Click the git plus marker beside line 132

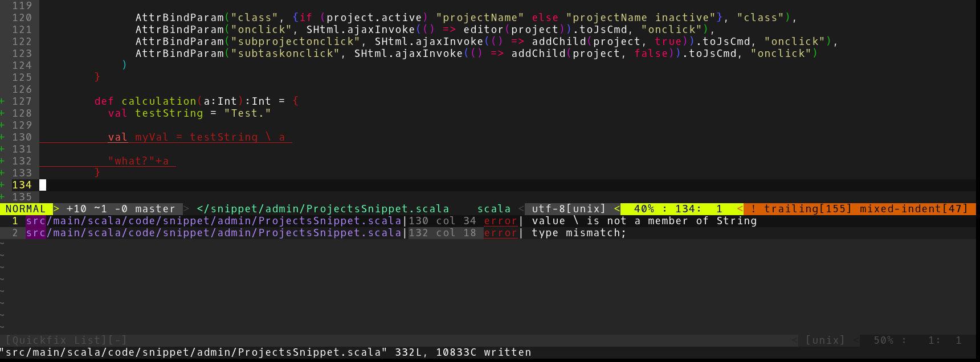pyautogui.click(x=2, y=161)
